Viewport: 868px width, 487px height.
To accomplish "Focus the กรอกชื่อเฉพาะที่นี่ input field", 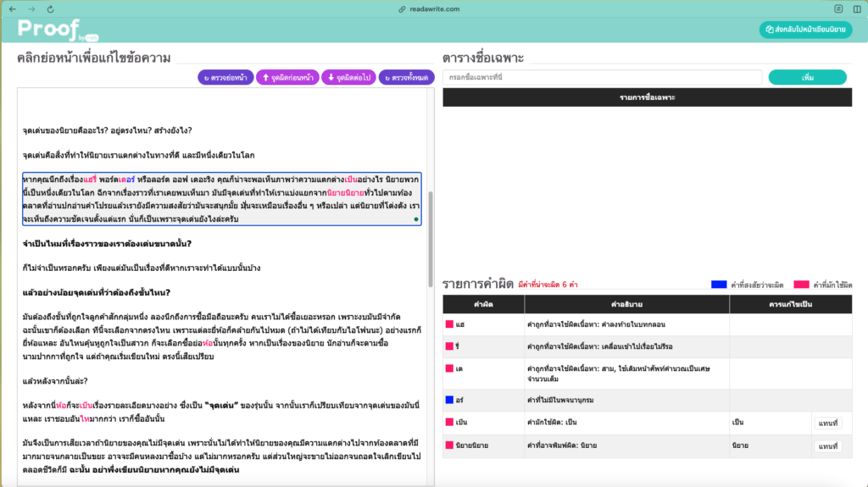I will click(602, 77).
